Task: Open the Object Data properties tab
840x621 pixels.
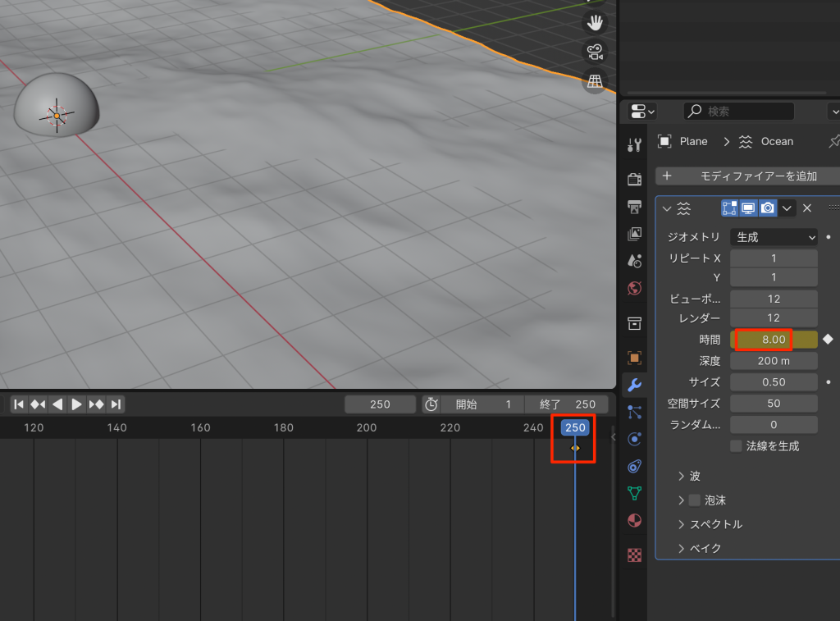Action: coord(634,493)
